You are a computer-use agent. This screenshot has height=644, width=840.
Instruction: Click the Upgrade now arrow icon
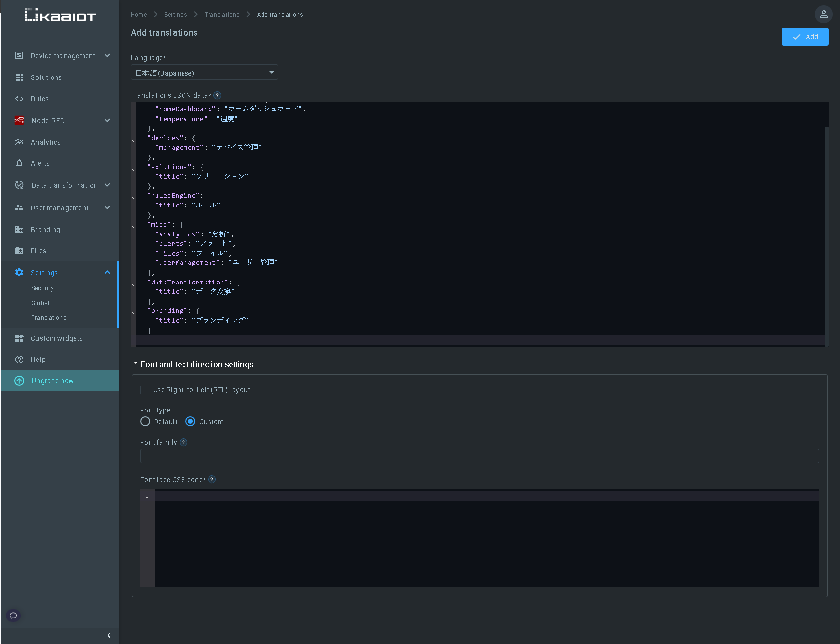[19, 381]
